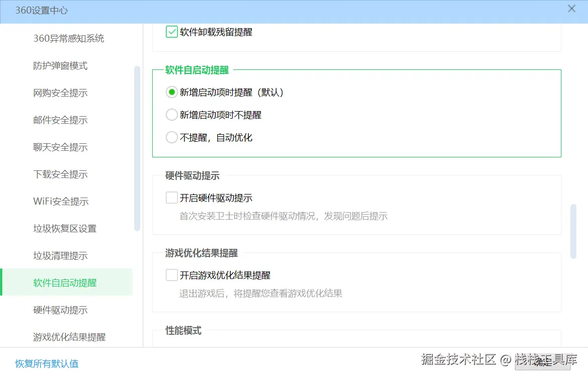Click description 首次安装卫士时检查硬件驱动情况
The width and height of the screenshot is (588, 377).
(283, 216)
